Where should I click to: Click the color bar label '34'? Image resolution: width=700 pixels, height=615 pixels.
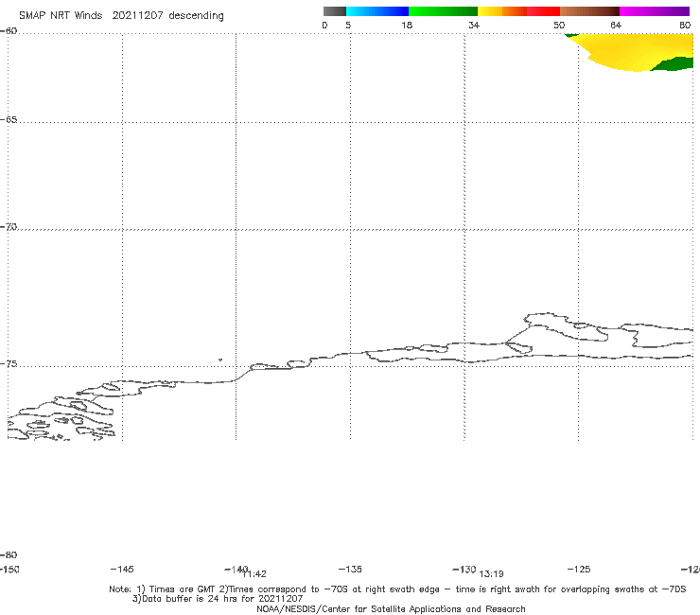(474, 25)
